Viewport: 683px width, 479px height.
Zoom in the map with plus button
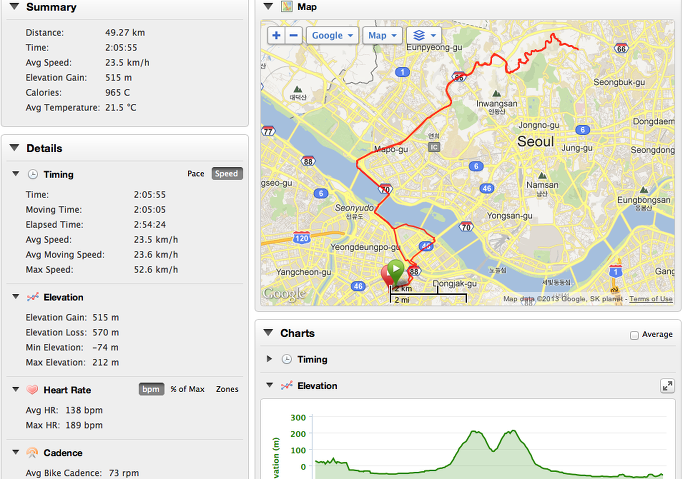pyautogui.click(x=276, y=35)
